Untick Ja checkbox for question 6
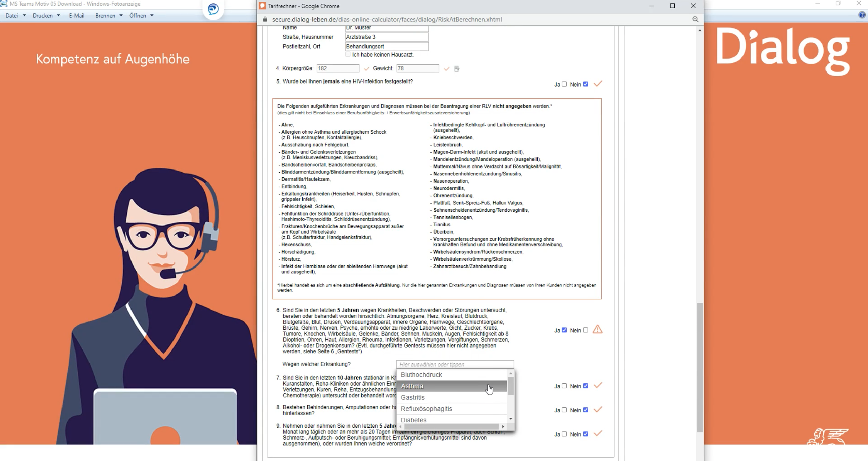The width and height of the screenshot is (868, 461). click(564, 330)
